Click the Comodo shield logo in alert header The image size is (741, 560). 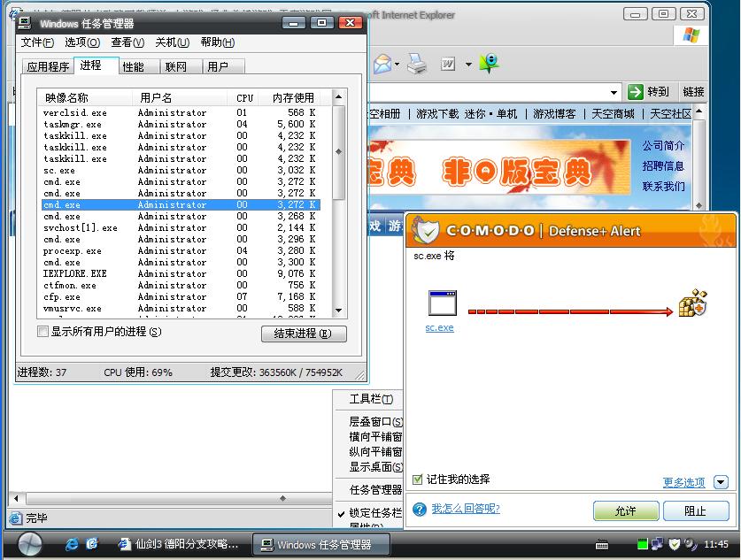coord(425,229)
